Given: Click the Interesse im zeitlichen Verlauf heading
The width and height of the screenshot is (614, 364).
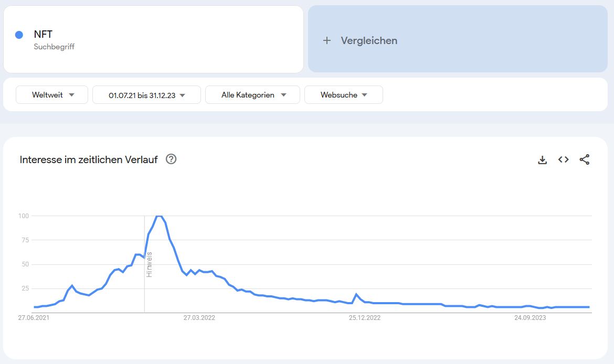Looking at the screenshot, I should click(x=88, y=159).
